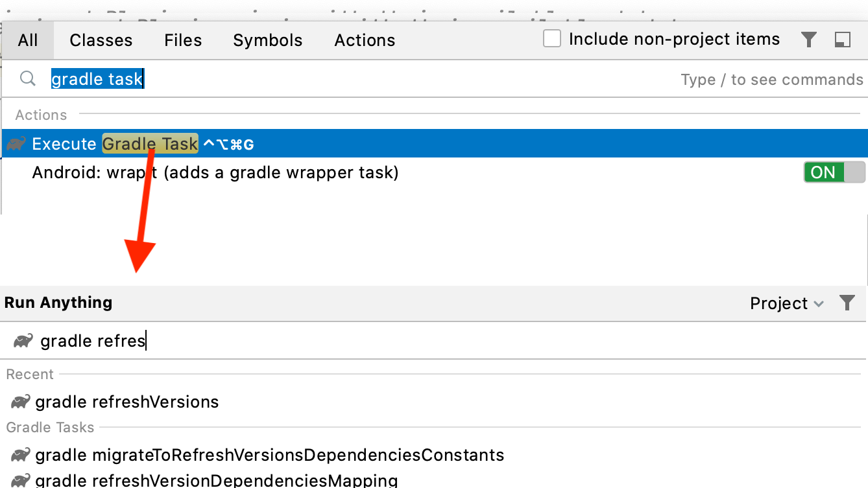Choose gradle refreshVersionDependenciesMapping task

tap(216, 480)
